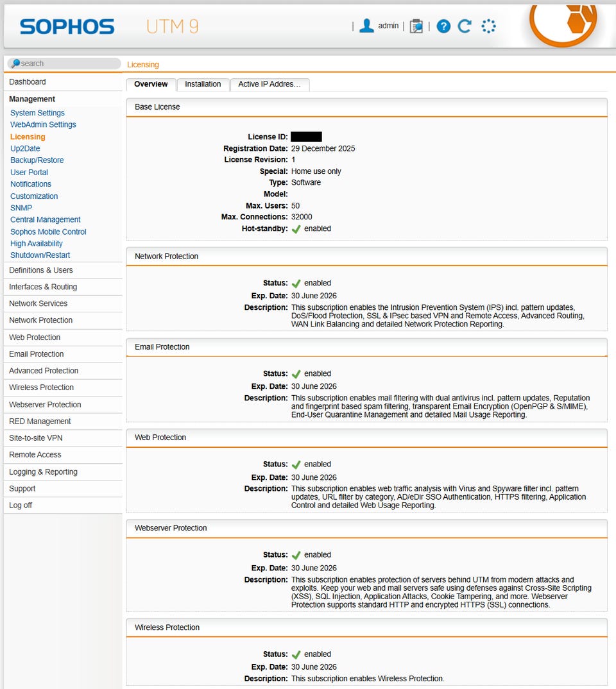Image resolution: width=616 pixels, height=689 pixels.
Task: Open the Support menu
Action: (x=63, y=489)
